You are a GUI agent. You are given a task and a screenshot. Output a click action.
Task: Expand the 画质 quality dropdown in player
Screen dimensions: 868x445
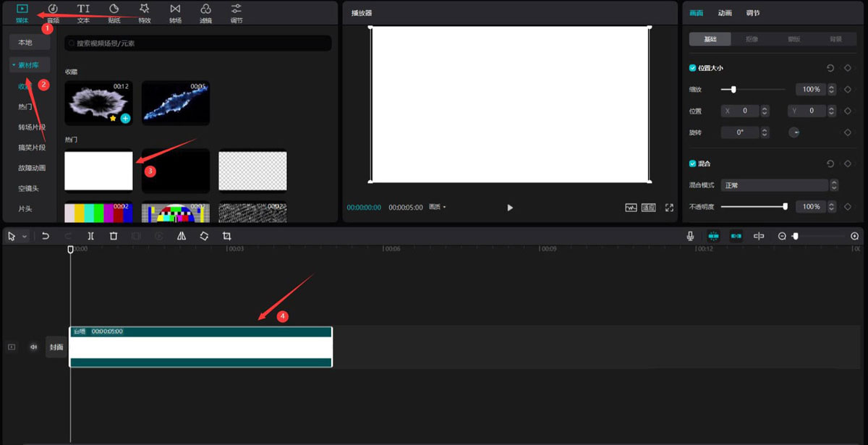click(437, 207)
